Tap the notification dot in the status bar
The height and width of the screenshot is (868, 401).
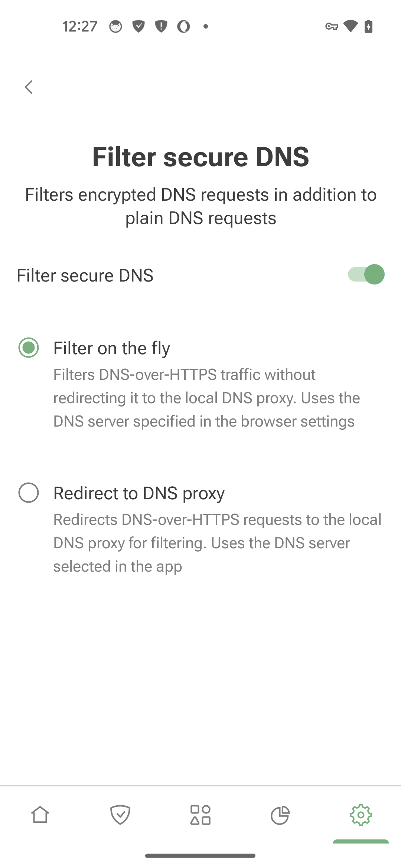pyautogui.click(x=205, y=27)
